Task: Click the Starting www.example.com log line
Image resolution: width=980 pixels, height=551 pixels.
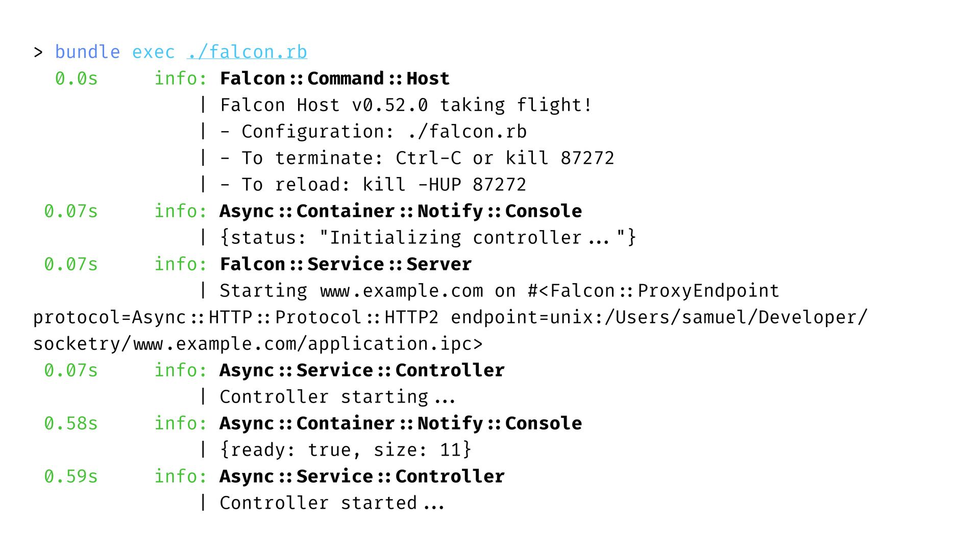Action: pyautogui.click(x=499, y=291)
